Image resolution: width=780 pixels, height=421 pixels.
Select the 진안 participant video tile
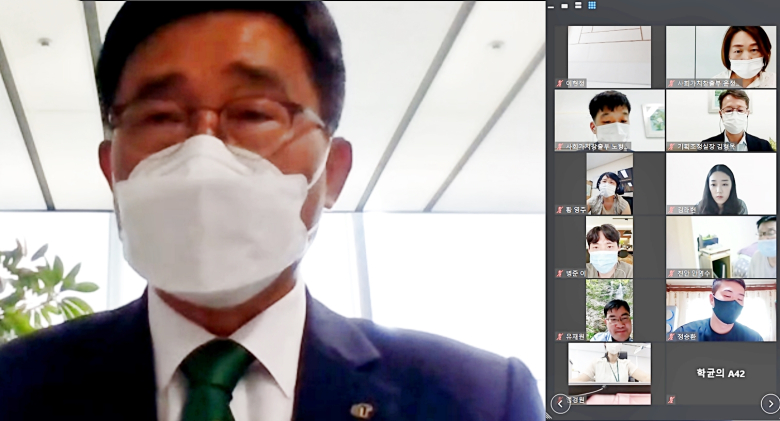[721, 247]
